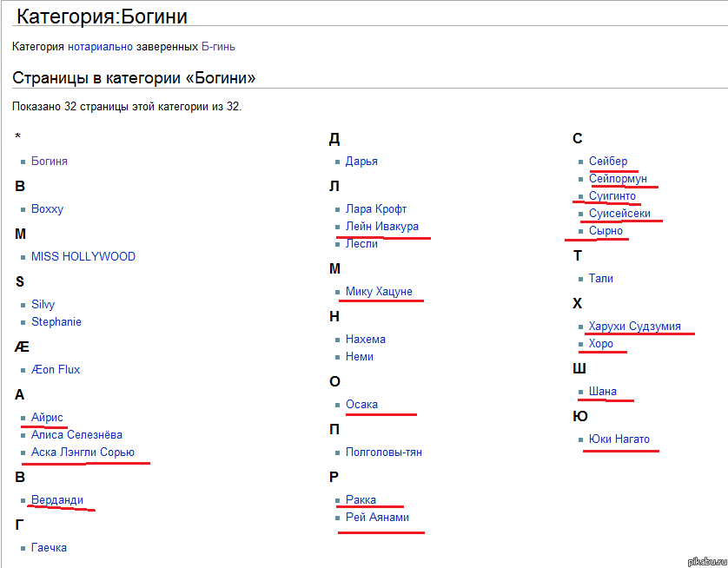Open the «Богиня» page link
728x568 pixels.
pyautogui.click(x=49, y=161)
